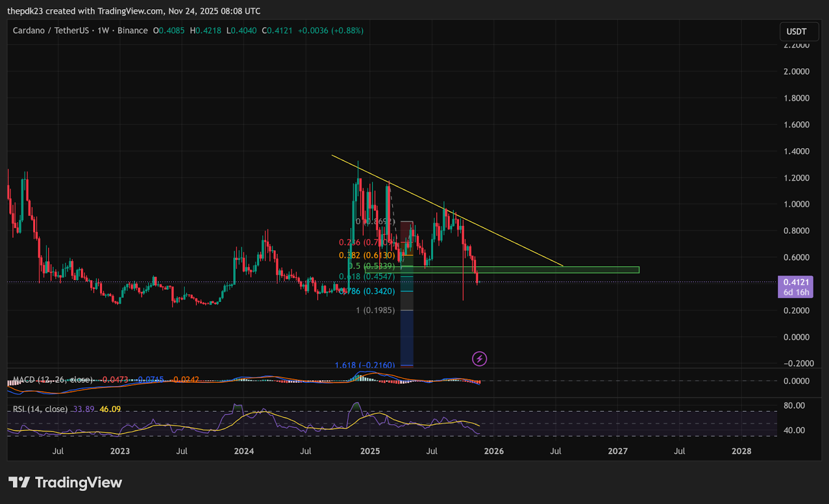
Task: Click the 1.618 (-0.2160) Fibonacci extension label
Action: tap(364, 365)
